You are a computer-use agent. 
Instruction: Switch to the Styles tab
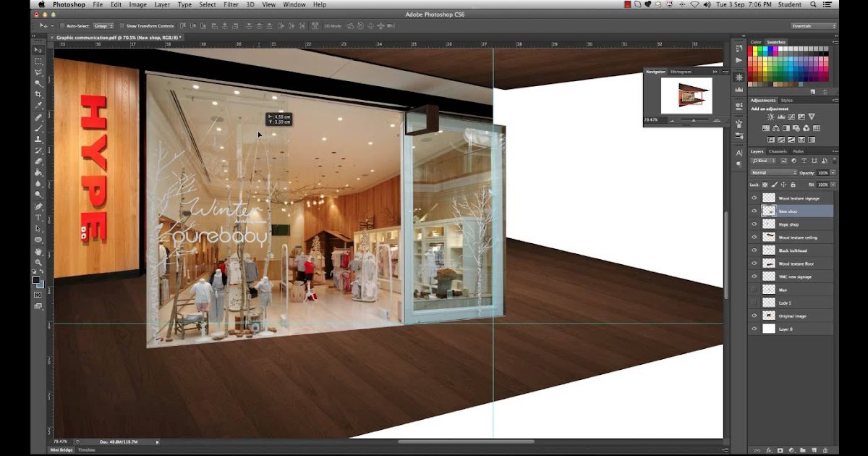click(x=786, y=101)
